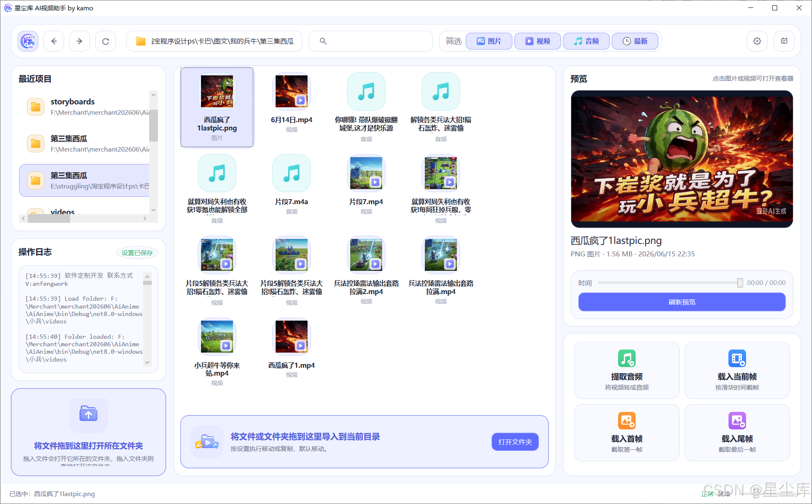Click the 提取音频 music icon
Image resolution: width=812 pixels, height=504 pixels.
(x=627, y=359)
